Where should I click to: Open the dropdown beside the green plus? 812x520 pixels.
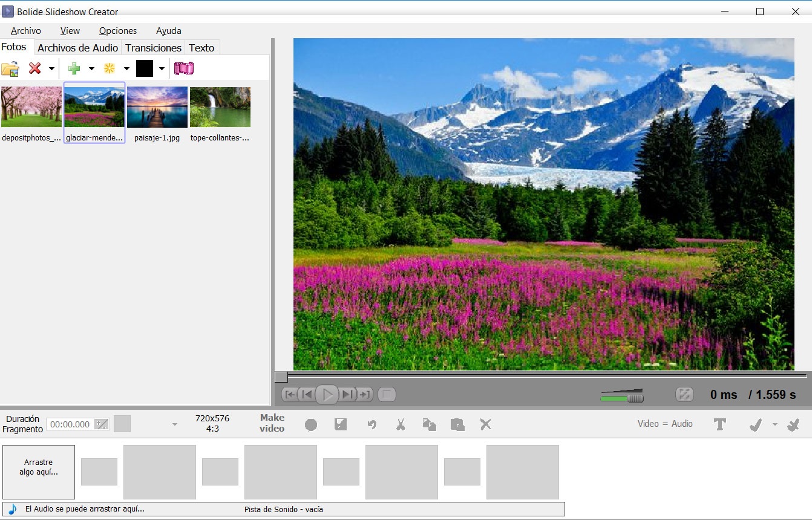click(x=91, y=69)
